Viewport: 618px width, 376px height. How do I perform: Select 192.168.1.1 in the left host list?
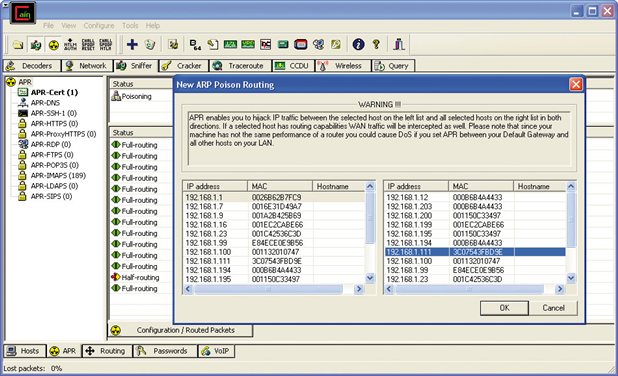pos(275,197)
